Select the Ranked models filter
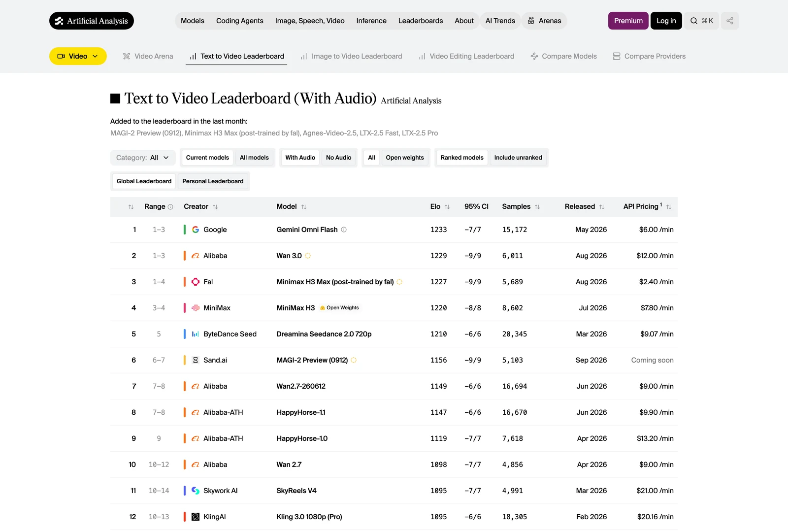Image resolution: width=788 pixels, height=532 pixels. coord(462,158)
